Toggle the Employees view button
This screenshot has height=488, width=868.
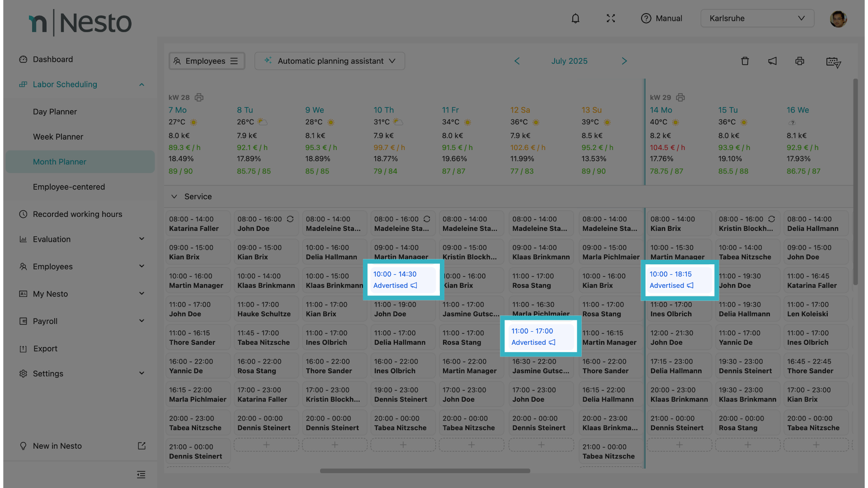pos(207,61)
